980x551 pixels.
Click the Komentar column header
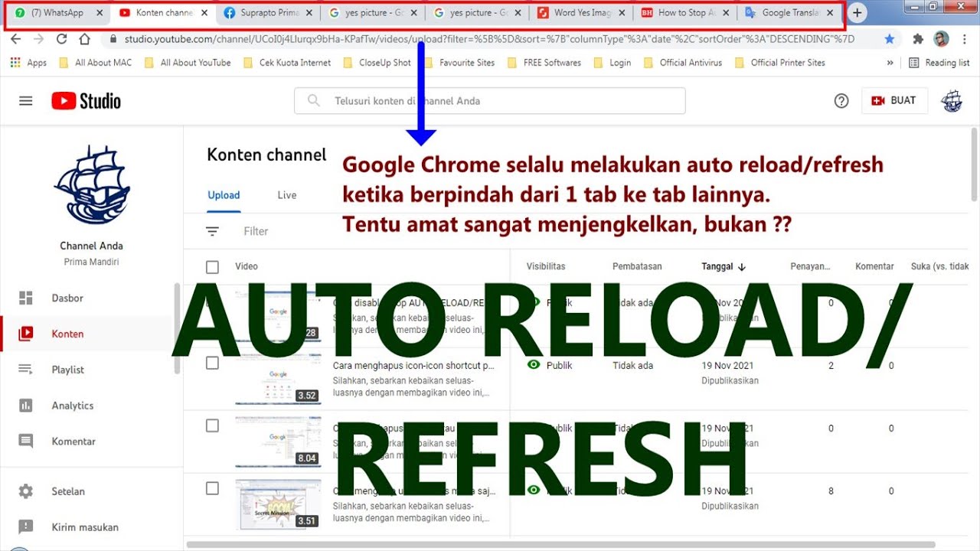click(874, 266)
